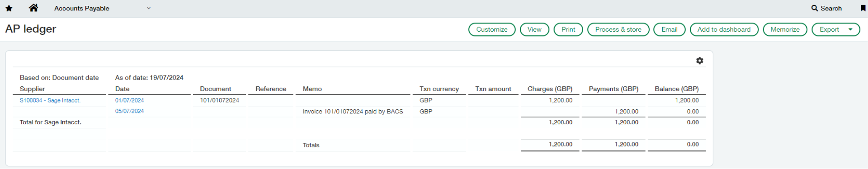
Task: Open the report settings gear icon
Action: tap(699, 61)
